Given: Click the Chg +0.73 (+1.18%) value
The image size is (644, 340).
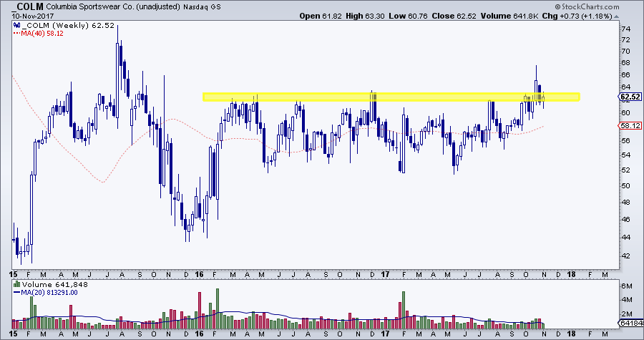Looking at the screenshot, I should [577, 16].
